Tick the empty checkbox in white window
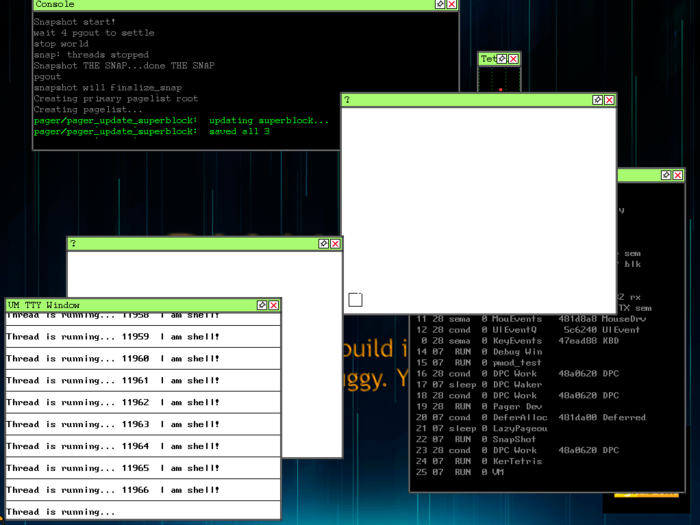 coord(355,299)
